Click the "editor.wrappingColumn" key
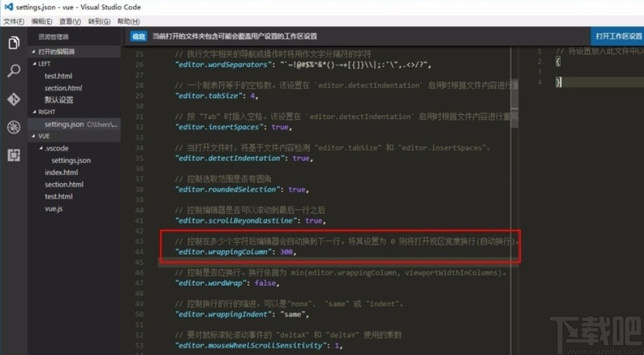The image size is (644, 355). coord(223,251)
